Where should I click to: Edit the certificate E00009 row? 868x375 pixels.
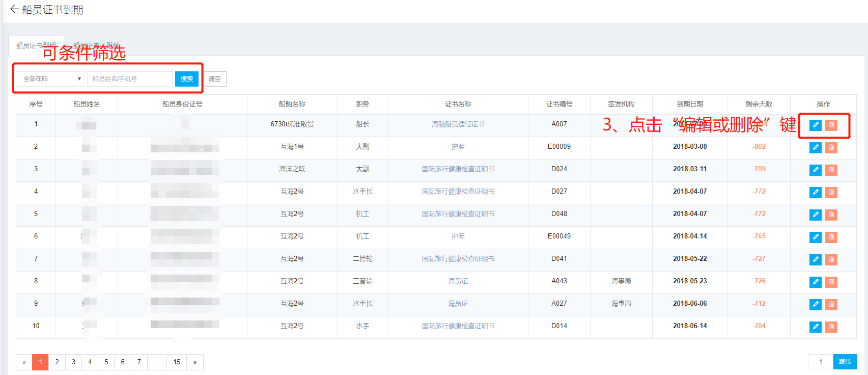coord(815,147)
